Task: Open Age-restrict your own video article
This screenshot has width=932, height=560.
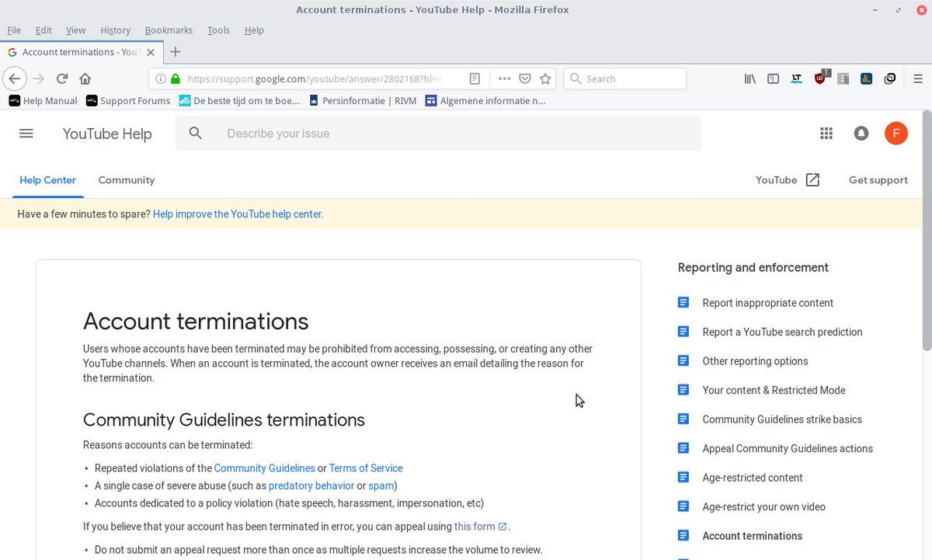Action: click(x=763, y=507)
